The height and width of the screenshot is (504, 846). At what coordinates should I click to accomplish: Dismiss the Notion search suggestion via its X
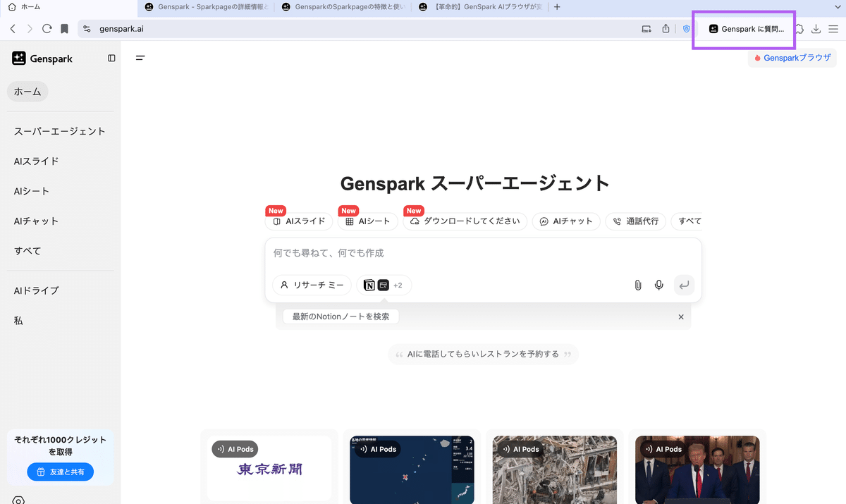(x=680, y=316)
